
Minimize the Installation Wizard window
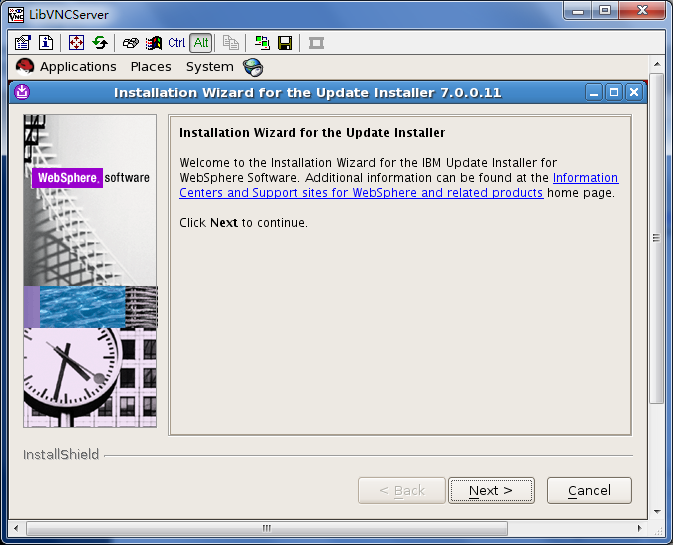[x=594, y=92]
